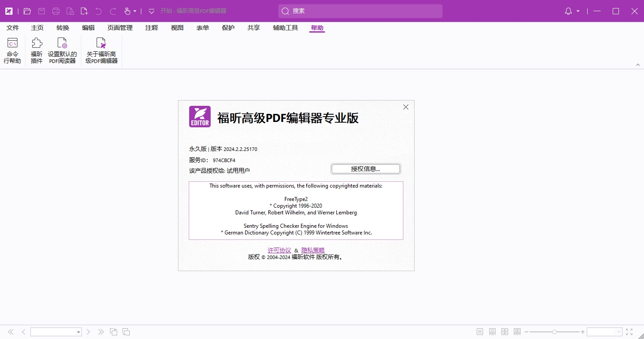The width and height of the screenshot is (644, 339).
Task: Switch to the 转换 ribbon tab
Action: [63, 28]
